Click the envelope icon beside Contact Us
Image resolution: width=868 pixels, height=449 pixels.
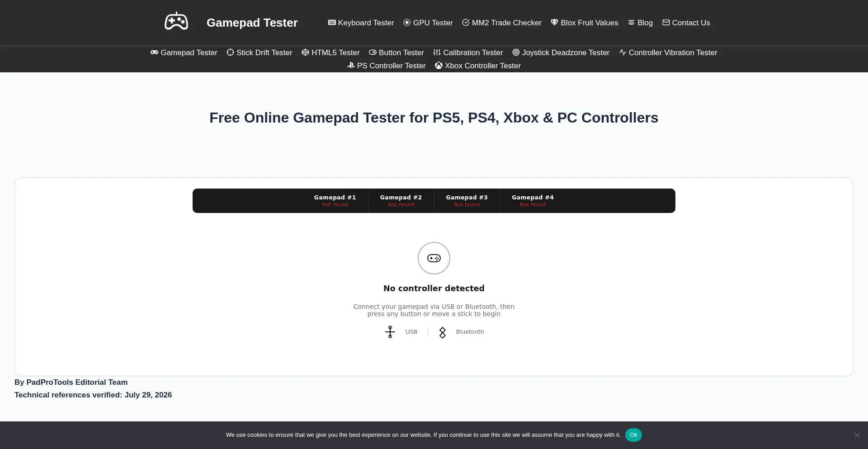tap(666, 23)
